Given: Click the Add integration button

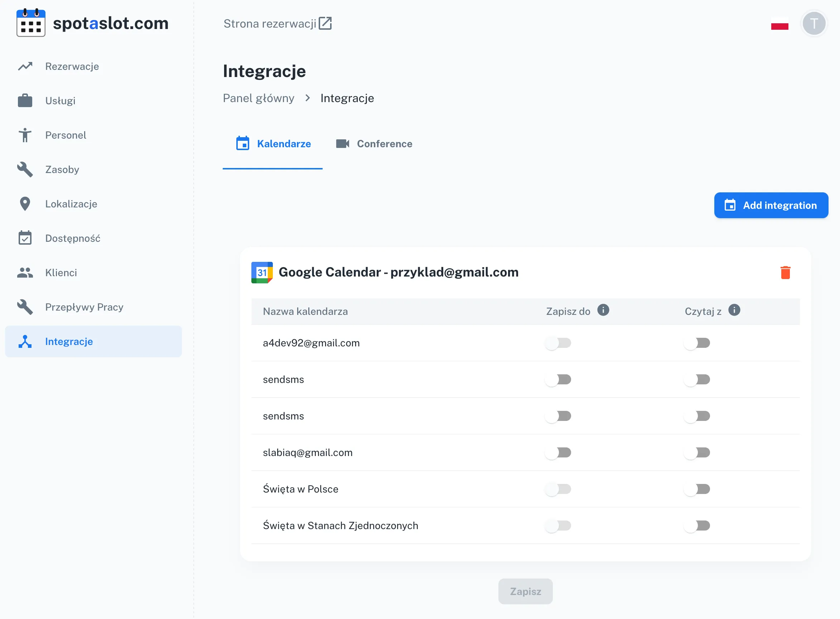Looking at the screenshot, I should tap(771, 205).
